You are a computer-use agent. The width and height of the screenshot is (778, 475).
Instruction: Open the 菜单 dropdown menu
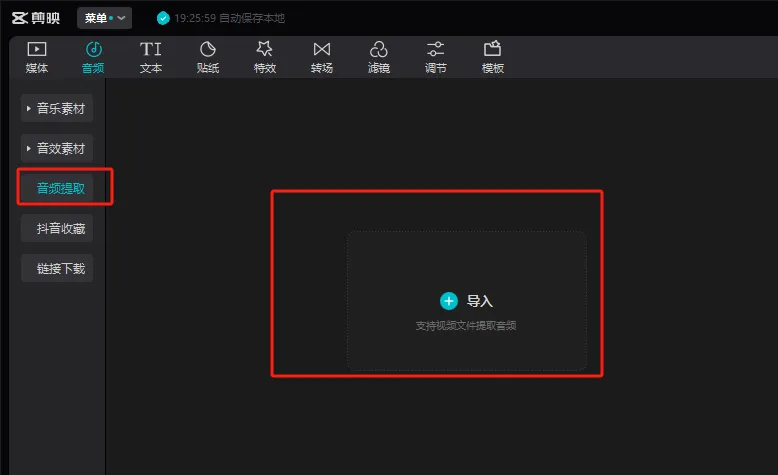coord(103,18)
